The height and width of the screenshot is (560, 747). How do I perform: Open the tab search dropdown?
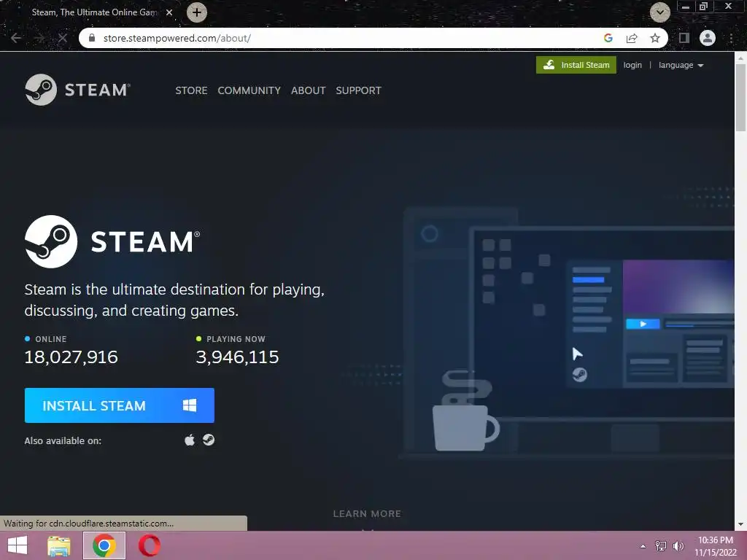point(659,12)
